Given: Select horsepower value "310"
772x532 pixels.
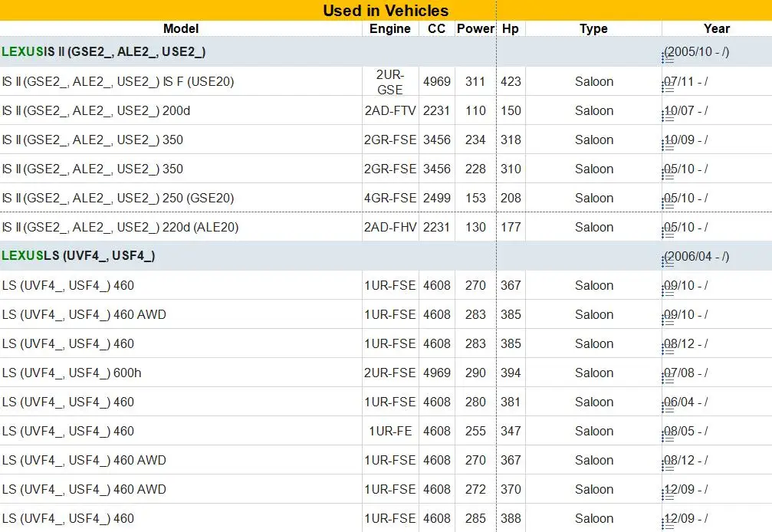Looking at the screenshot, I should click(x=511, y=169).
